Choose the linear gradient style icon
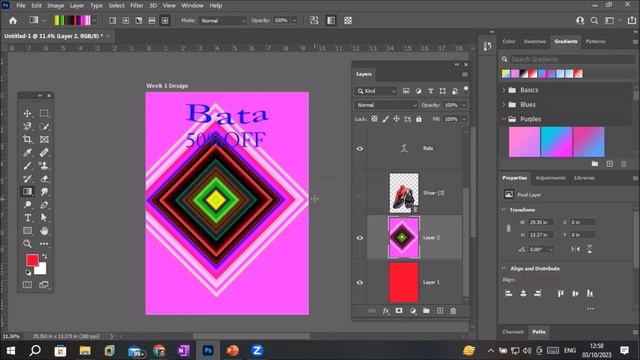The width and height of the screenshot is (640, 360). (x=113, y=20)
